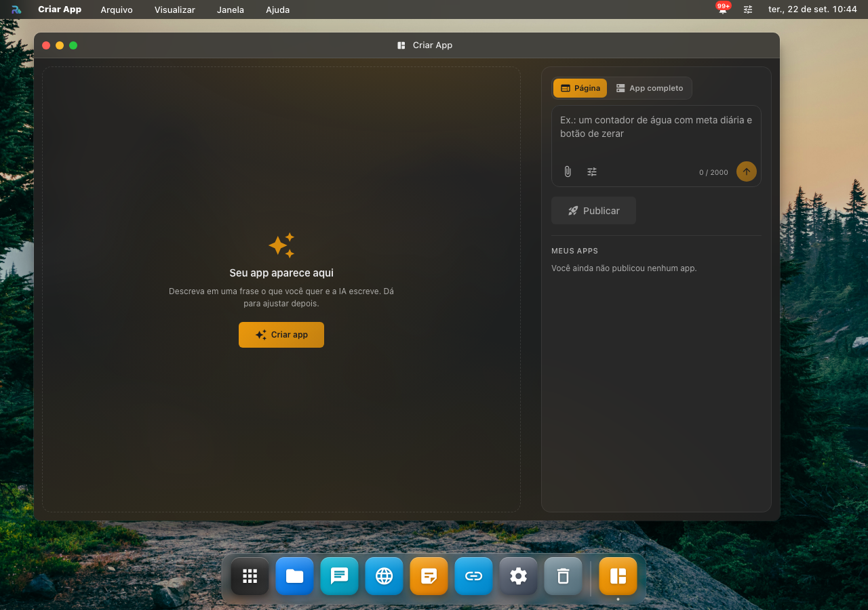Focus the app description text field
Viewport: 868px width, 610px height.
(x=656, y=133)
